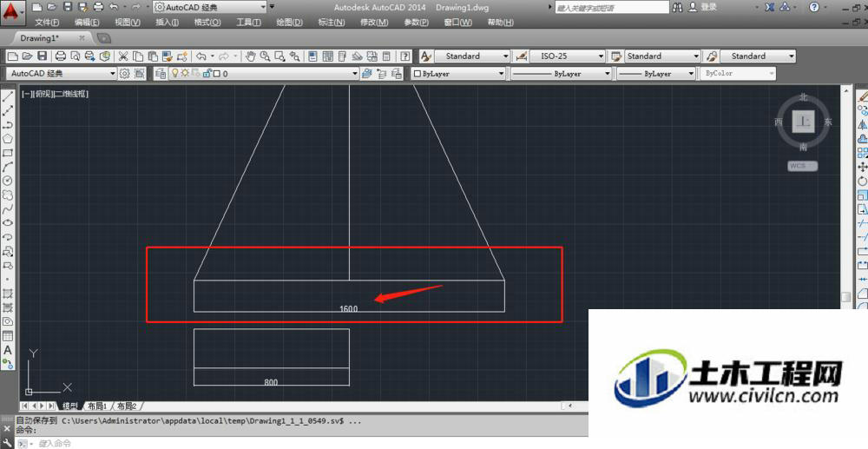
Task: Select the Construction Line tool
Action: [x=8, y=110]
